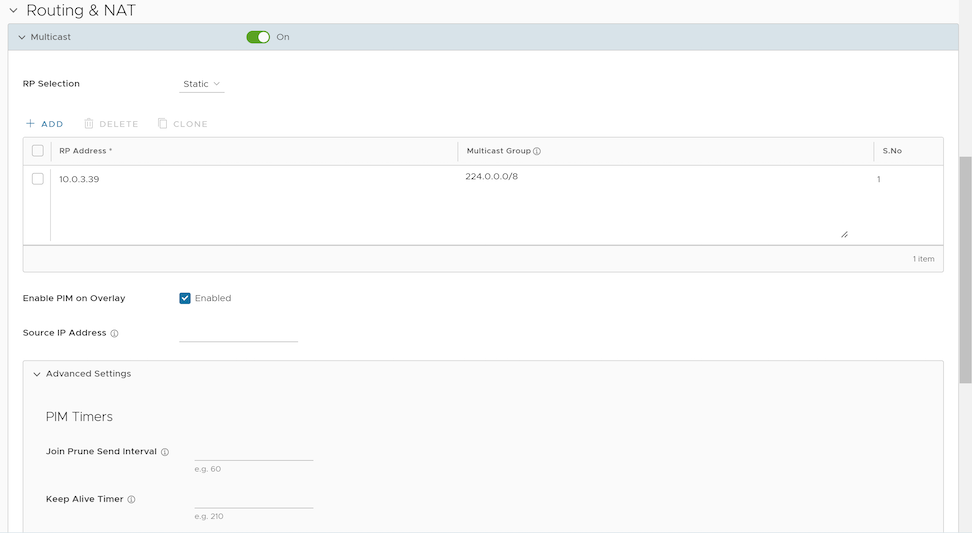Open the RP Selection Static dropdown
This screenshot has width=972, height=533.
pos(201,84)
